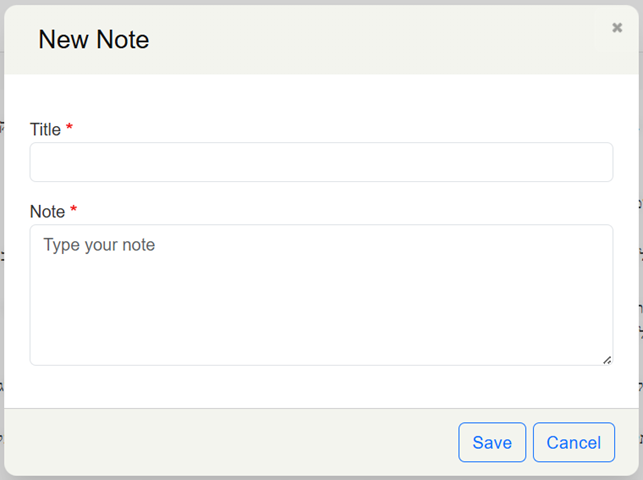643x480 pixels.
Task: Click empty footer area left of Save
Action: tap(230, 442)
